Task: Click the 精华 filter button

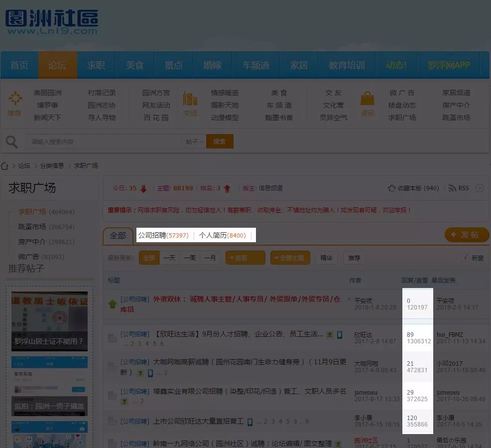Action: pyautogui.click(x=326, y=258)
